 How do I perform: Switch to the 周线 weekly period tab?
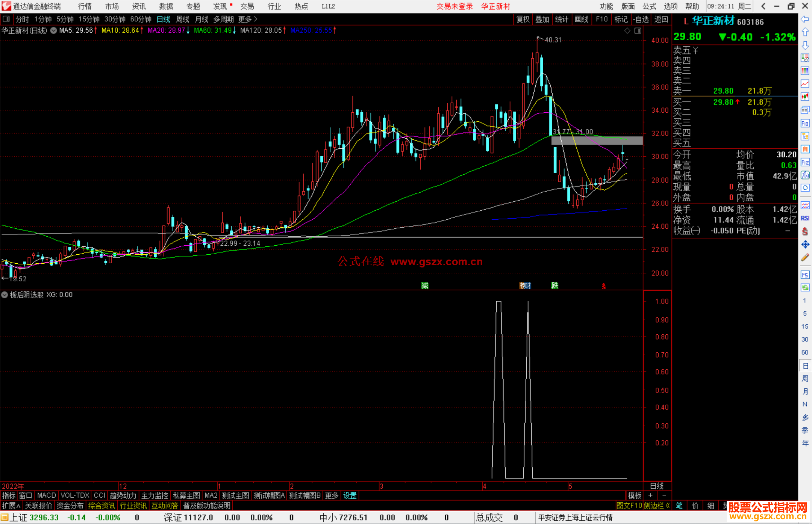182,19
